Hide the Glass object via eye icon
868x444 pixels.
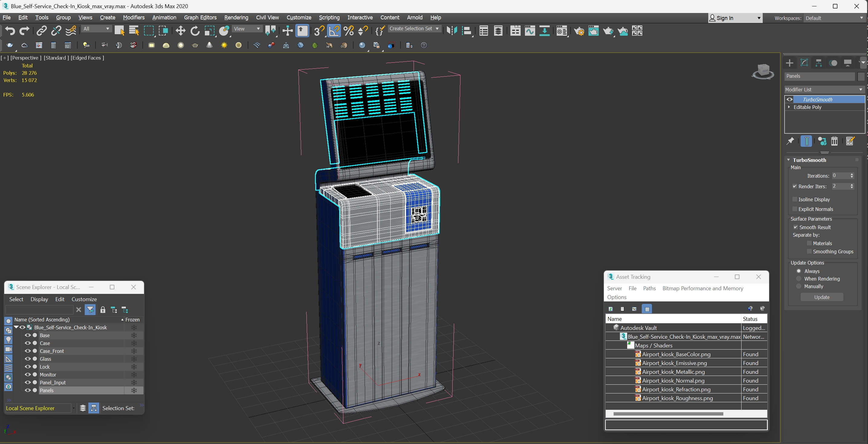coord(28,359)
